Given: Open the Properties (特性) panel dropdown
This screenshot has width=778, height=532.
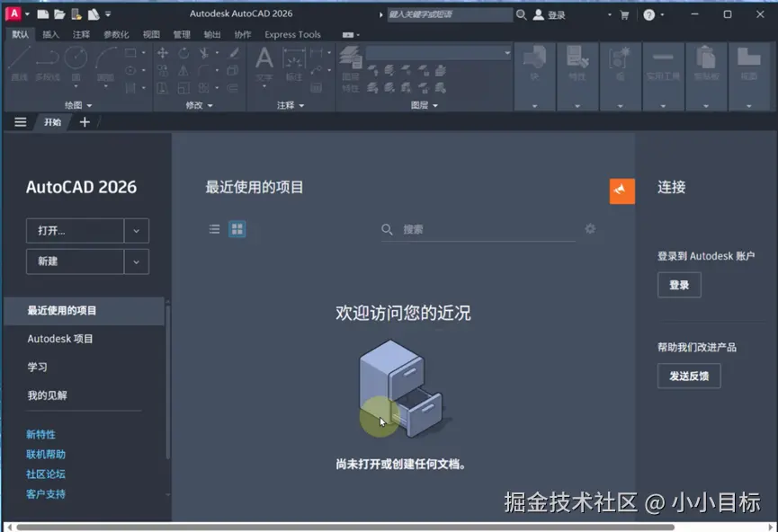Looking at the screenshot, I should point(577,106).
